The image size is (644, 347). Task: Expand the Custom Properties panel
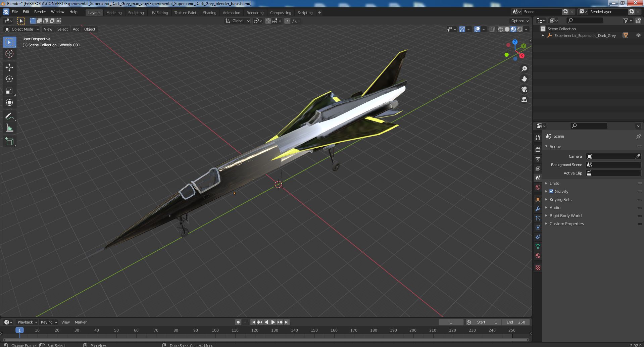(566, 224)
